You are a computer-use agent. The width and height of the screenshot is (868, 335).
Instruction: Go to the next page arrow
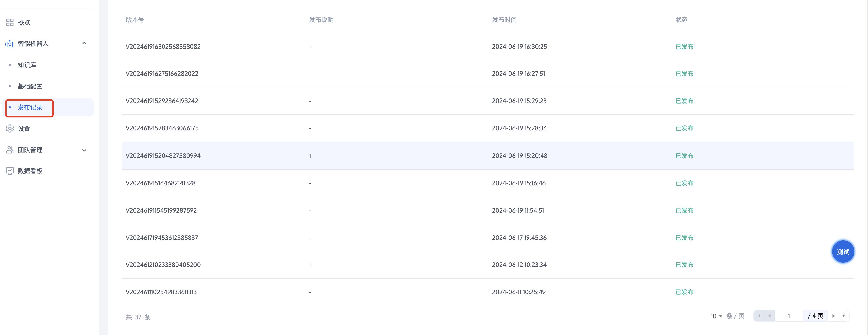[x=833, y=316]
